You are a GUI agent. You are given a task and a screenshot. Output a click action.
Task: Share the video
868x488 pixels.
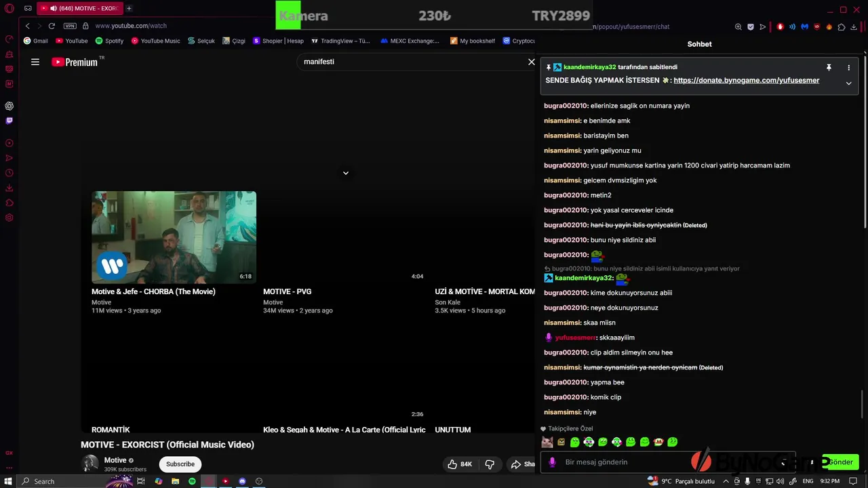(x=523, y=464)
